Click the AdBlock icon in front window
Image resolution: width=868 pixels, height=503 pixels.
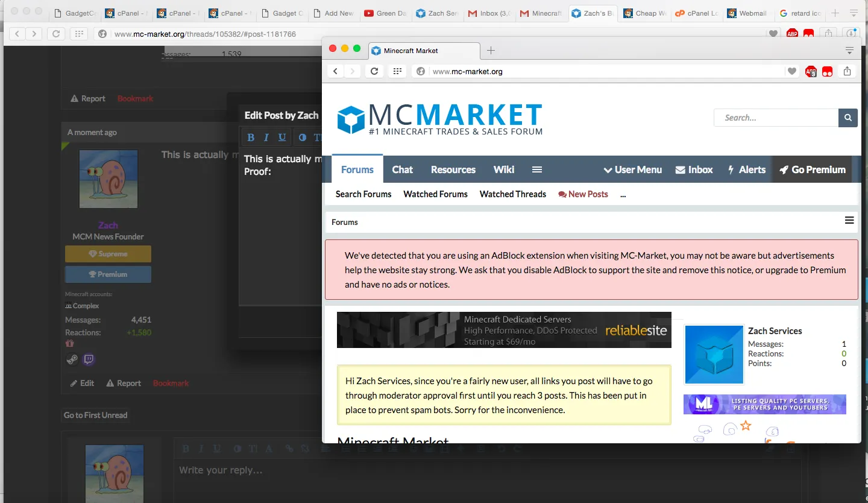click(x=811, y=71)
